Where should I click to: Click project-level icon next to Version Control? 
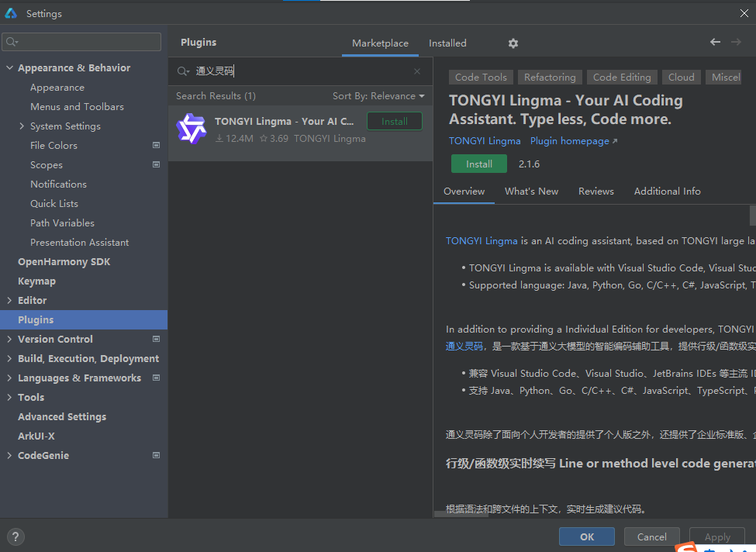156,339
